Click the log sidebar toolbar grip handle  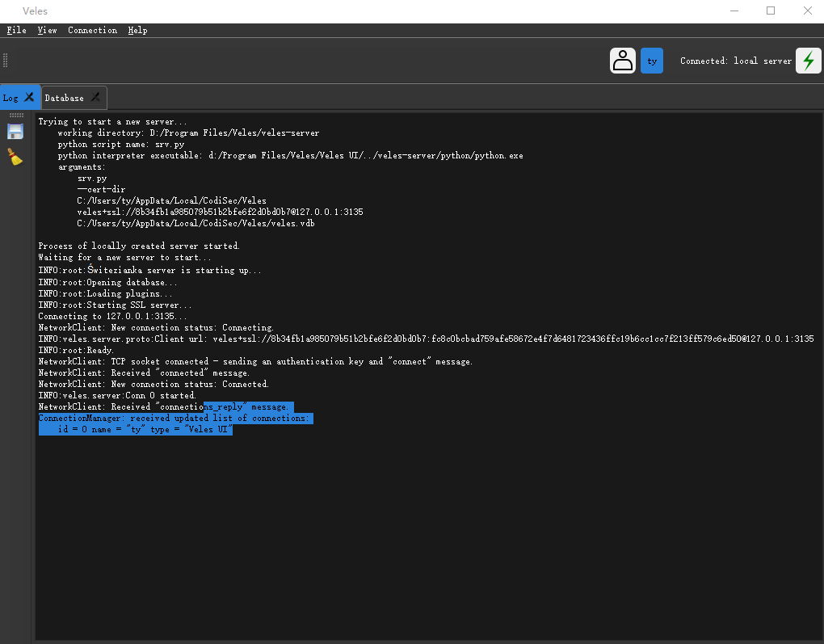click(x=15, y=116)
